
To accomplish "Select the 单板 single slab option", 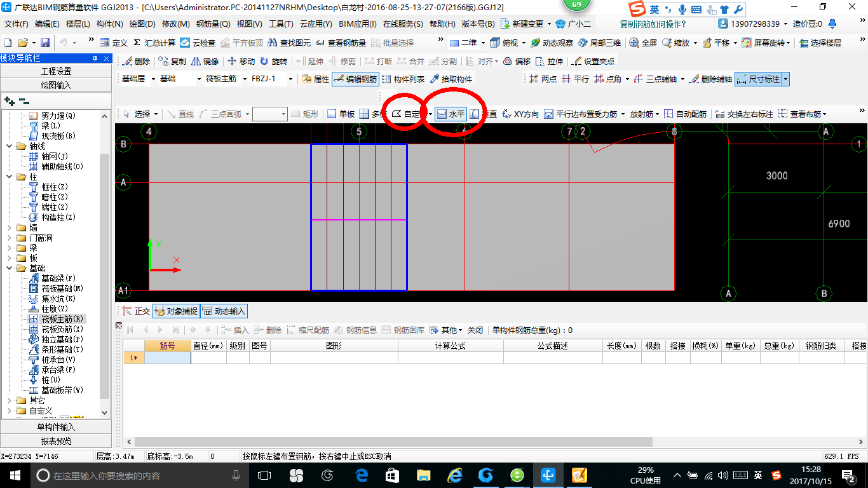I will pos(341,114).
